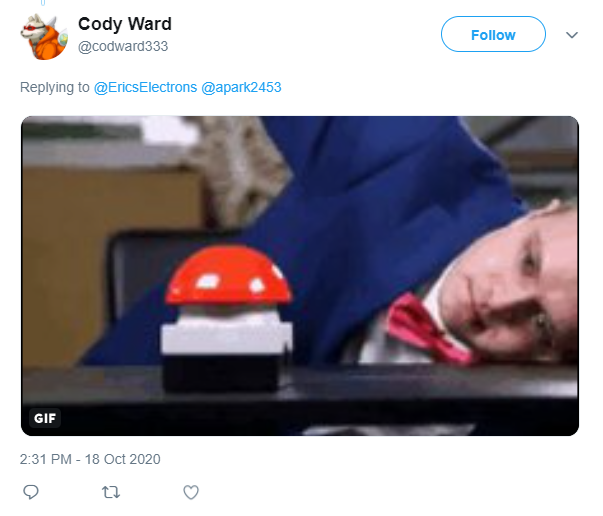Click the black base of the buzzer
The height and width of the screenshot is (516, 603).
222,372
